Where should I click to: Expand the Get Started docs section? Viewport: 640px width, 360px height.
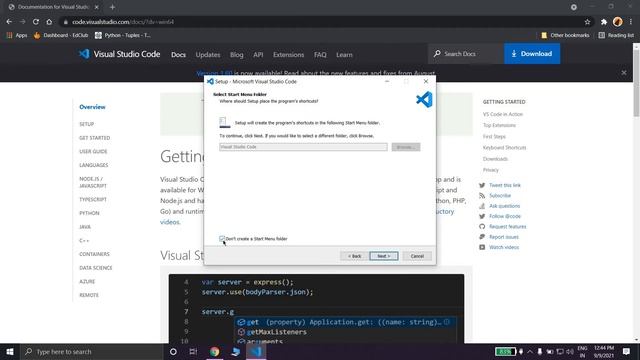pos(95,138)
